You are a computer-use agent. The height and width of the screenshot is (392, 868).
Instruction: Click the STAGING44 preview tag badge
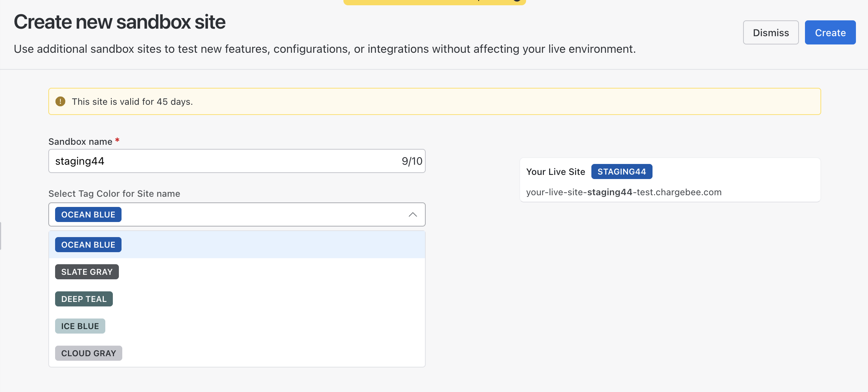coord(622,172)
